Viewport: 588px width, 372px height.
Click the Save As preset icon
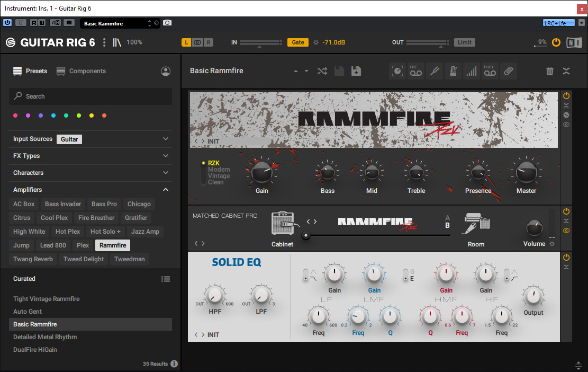click(x=356, y=71)
